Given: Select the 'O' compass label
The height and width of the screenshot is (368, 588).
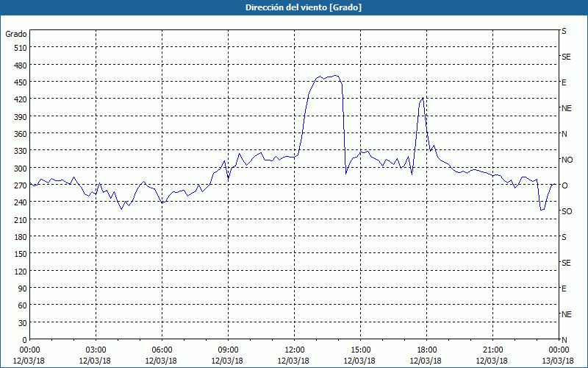Looking at the screenshot, I should pyautogui.click(x=564, y=185).
